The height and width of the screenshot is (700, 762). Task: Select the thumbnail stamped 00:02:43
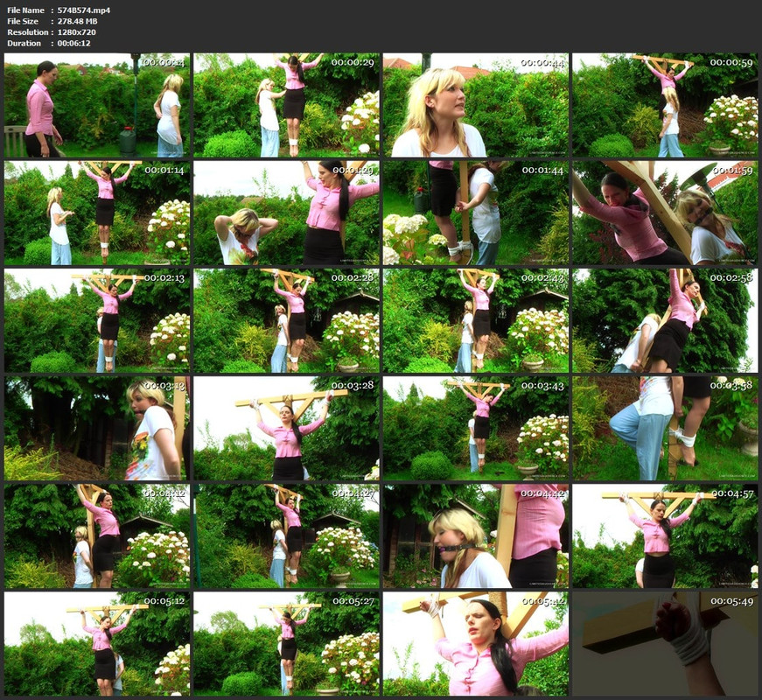click(476, 321)
